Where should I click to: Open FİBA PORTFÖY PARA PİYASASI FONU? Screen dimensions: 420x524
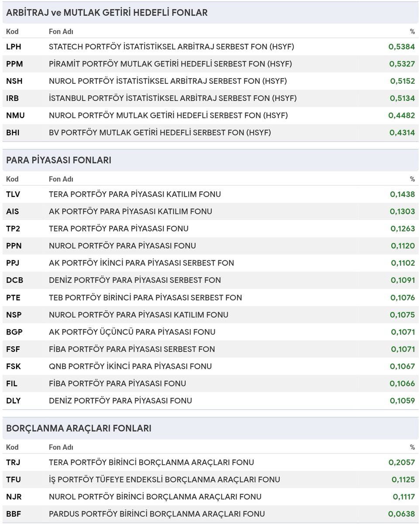click(x=117, y=384)
